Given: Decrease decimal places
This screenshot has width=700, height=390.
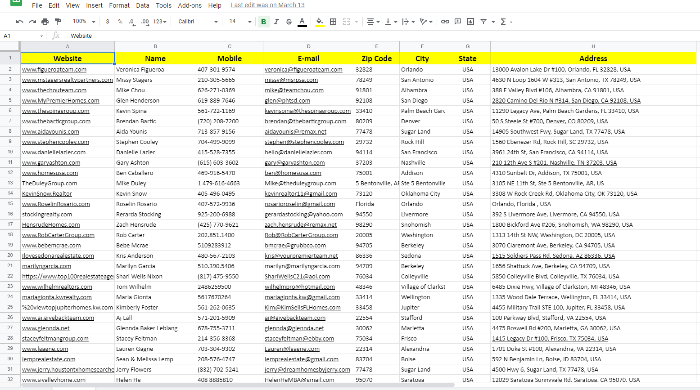Looking at the screenshot, I should [132, 21].
